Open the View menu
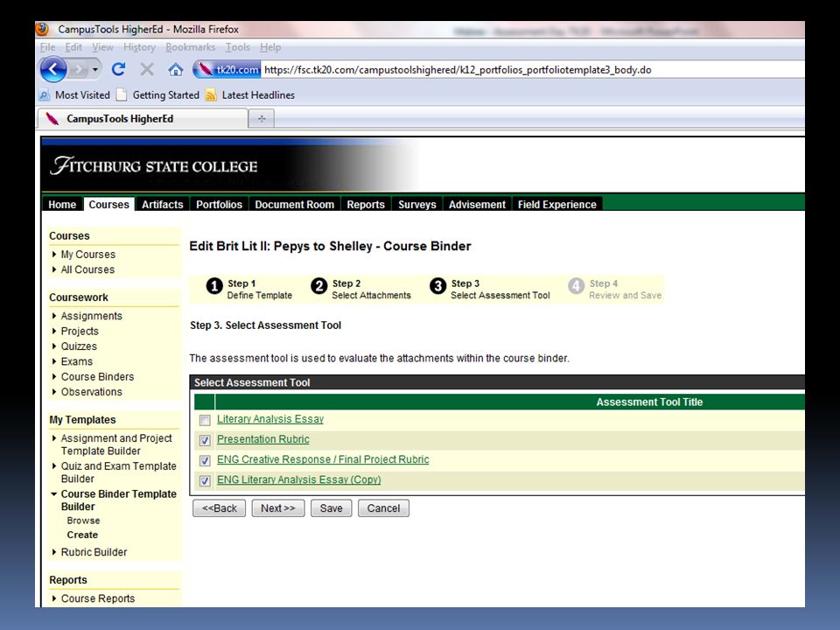 [x=102, y=47]
